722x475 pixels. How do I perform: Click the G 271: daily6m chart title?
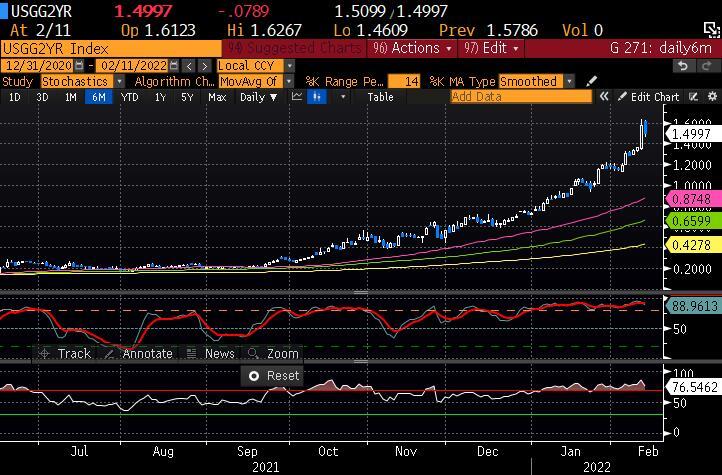661,48
